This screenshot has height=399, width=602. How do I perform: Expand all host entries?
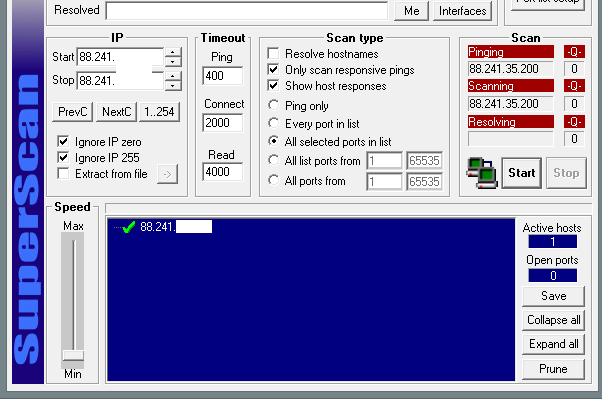[x=553, y=344]
